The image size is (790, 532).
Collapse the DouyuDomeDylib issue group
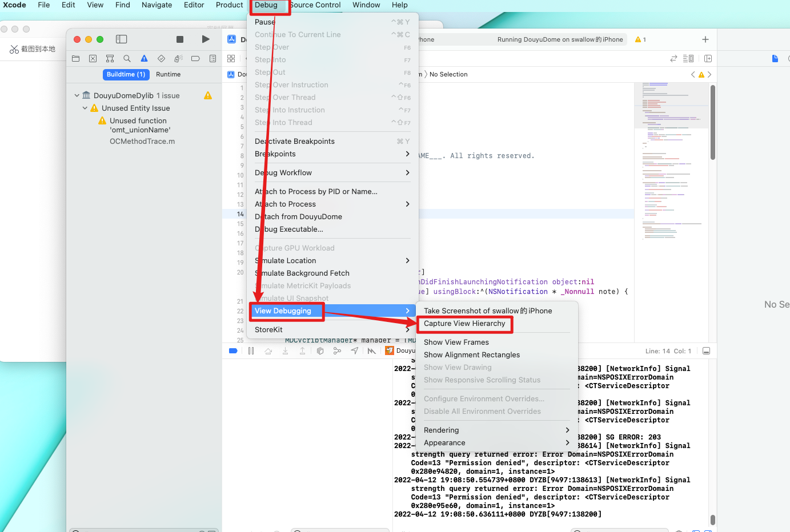(77, 95)
